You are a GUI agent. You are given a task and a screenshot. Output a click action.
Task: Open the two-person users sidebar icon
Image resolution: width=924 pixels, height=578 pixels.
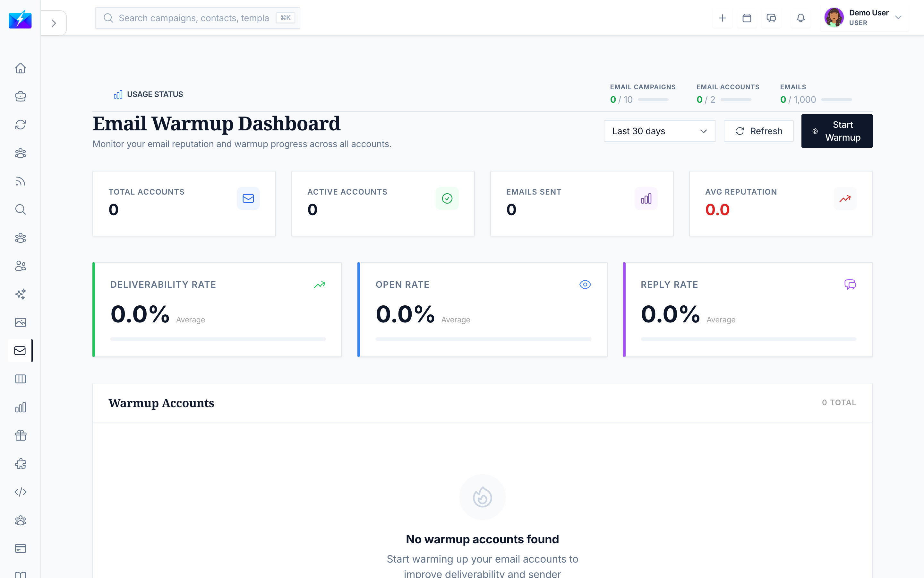tap(20, 266)
